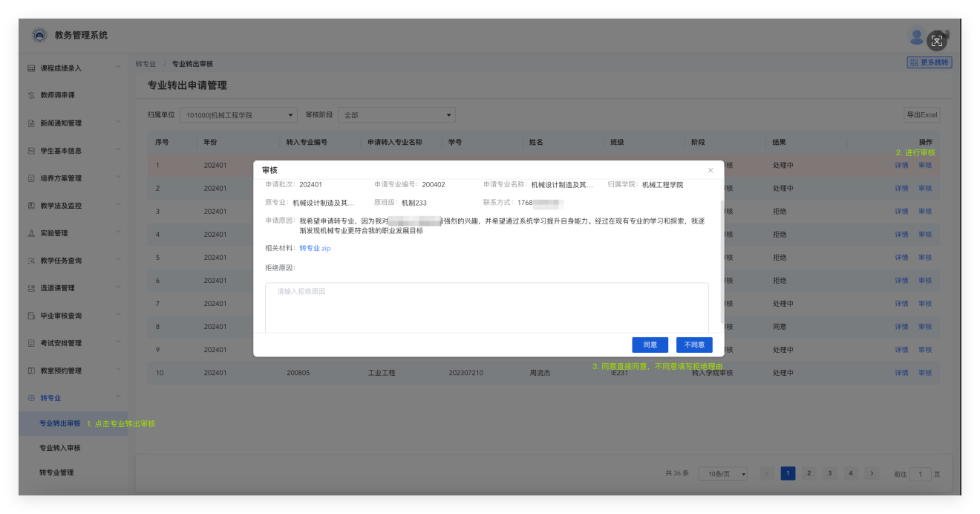980x514 pixels.
Task: Click the next page arrow in pagination
Action: [x=872, y=474]
